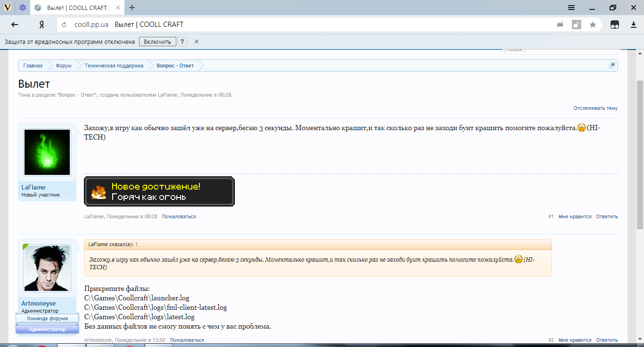Screen dimensions: 644x347
Task: Open the downloads arrow icon
Action: [x=634, y=25]
